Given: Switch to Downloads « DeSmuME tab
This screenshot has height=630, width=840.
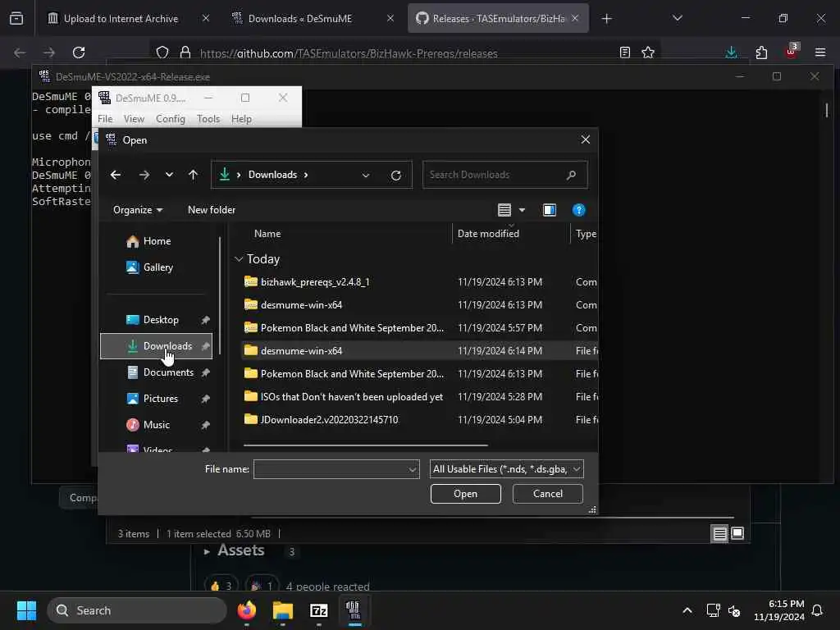Looking at the screenshot, I should (x=300, y=19).
